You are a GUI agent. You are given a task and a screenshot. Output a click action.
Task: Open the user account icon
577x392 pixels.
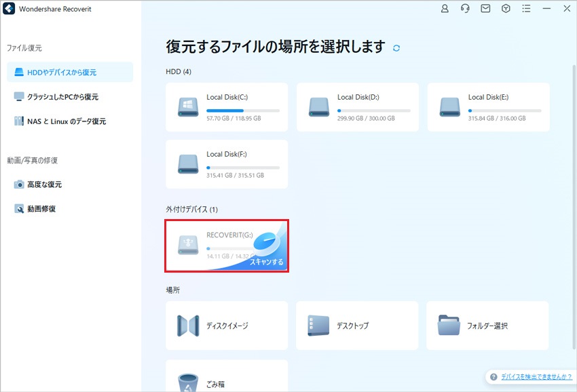pos(445,8)
